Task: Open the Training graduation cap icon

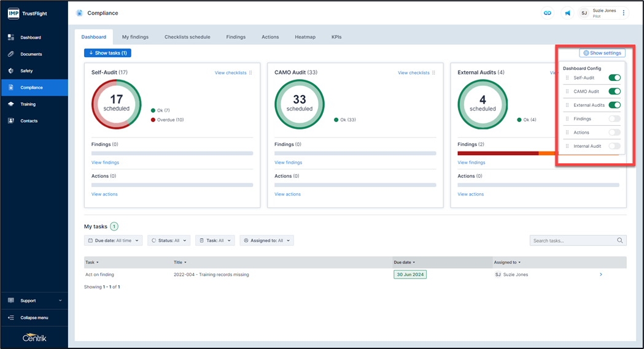Action: tap(11, 104)
